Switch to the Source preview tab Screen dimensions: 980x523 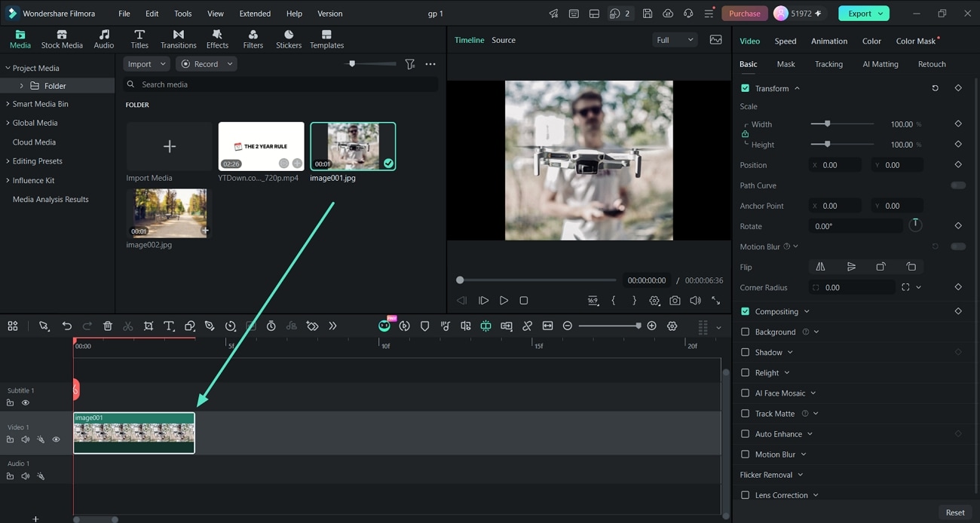click(x=504, y=40)
